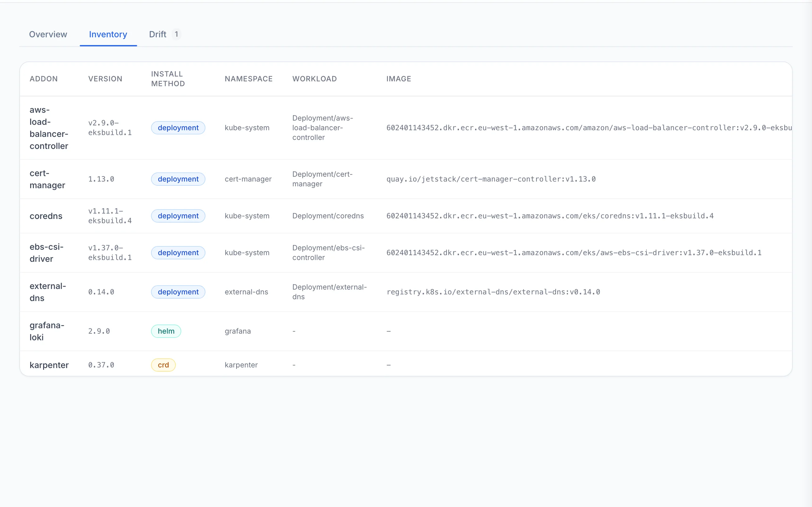
Task: Open the cert-manager addon entry
Action: 47,179
